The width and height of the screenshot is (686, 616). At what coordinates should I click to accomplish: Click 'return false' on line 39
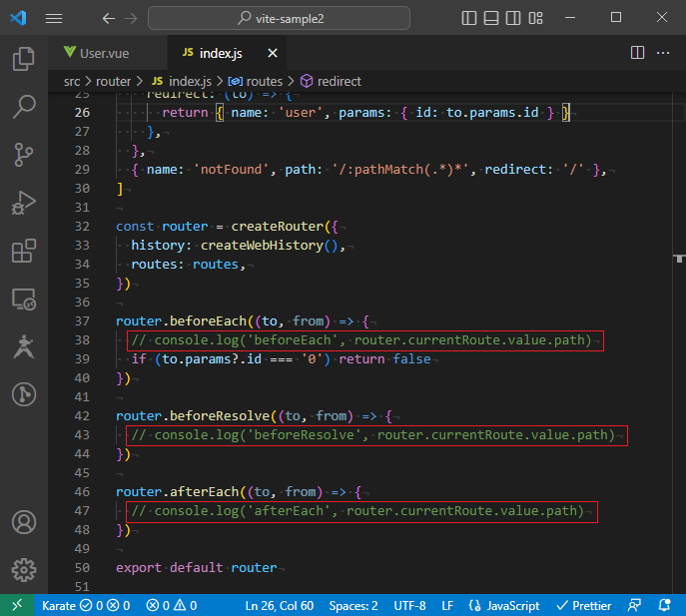[x=385, y=359]
